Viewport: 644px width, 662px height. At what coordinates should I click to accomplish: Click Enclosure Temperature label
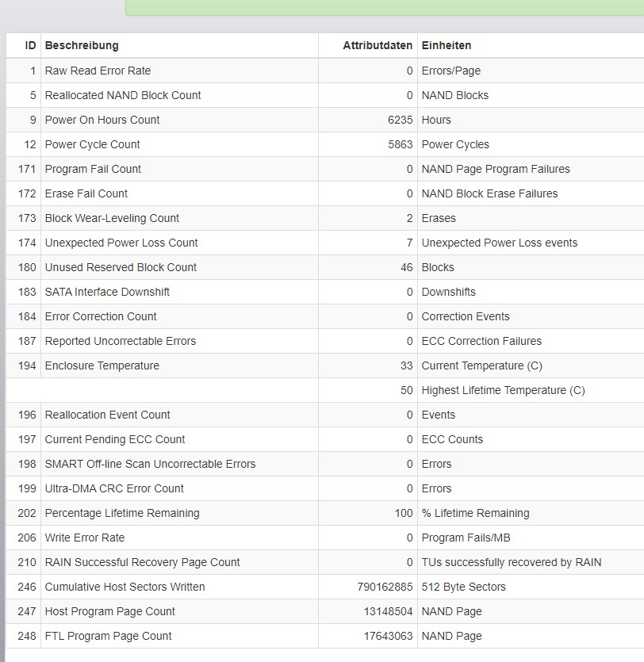[x=102, y=365]
